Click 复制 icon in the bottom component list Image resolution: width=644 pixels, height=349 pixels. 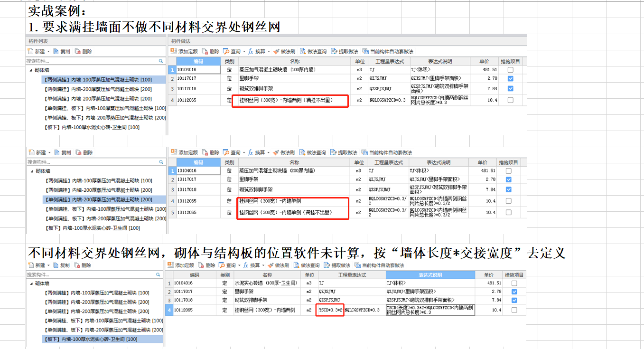[56, 265]
